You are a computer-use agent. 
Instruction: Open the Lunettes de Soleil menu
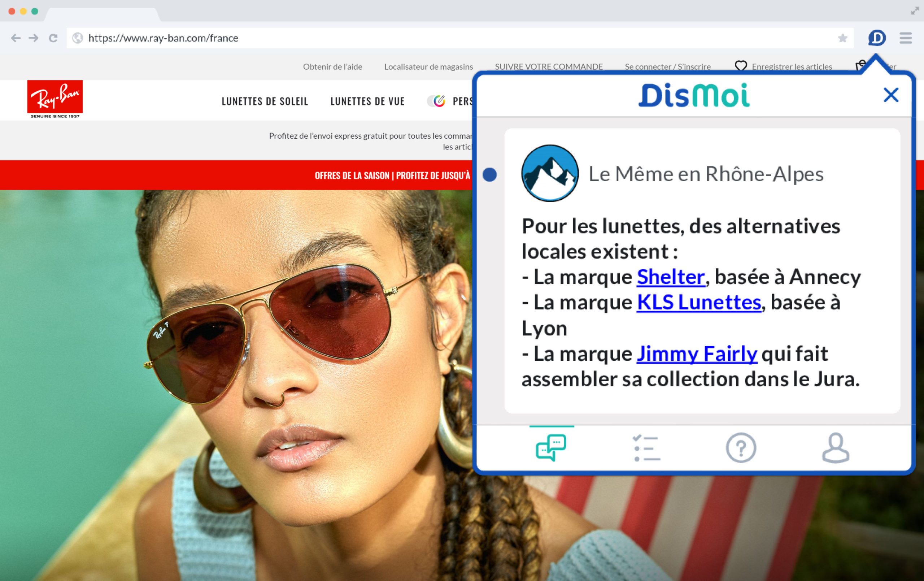pos(265,101)
